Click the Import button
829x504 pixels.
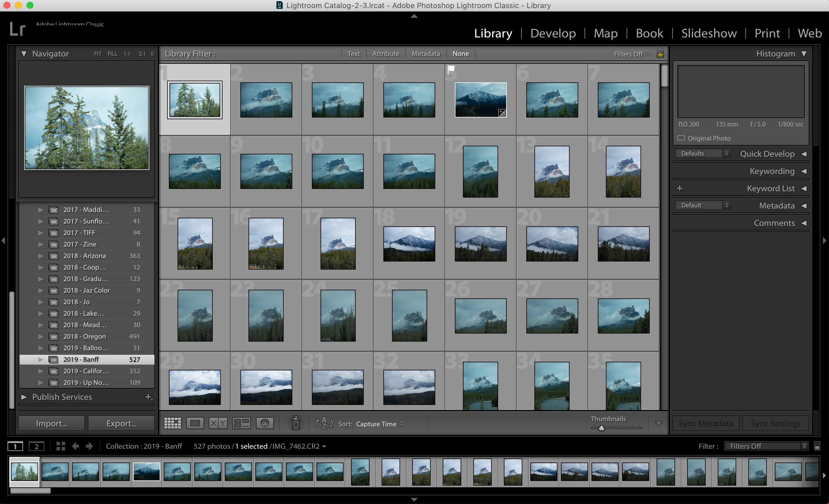pyautogui.click(x=52, y=423)
